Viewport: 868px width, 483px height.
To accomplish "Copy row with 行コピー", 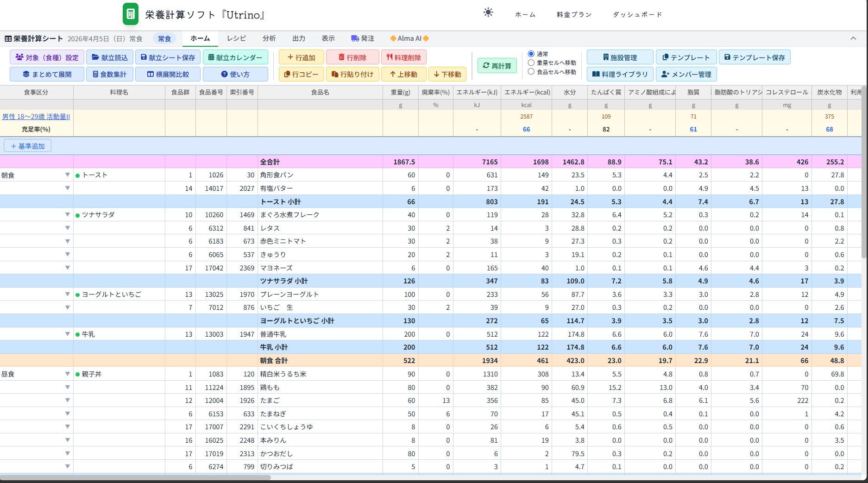I will (x=302, y=74).
